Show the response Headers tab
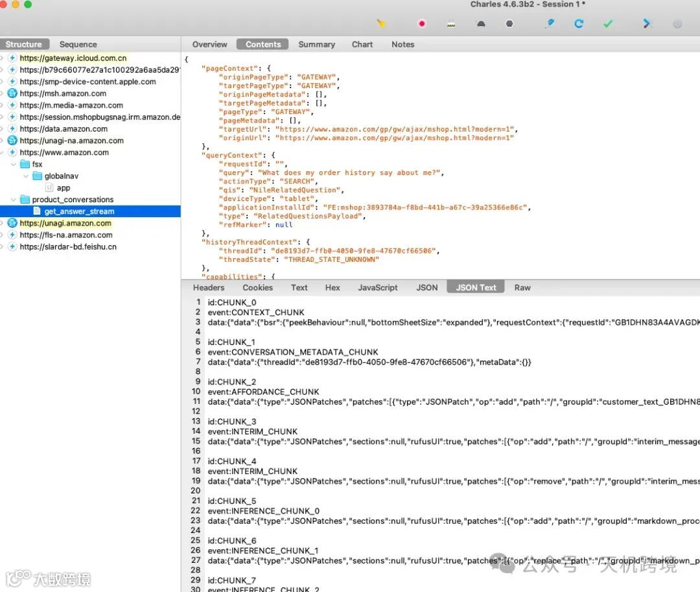This screenshot has height=592, width=700. click(x=209, y=287)
